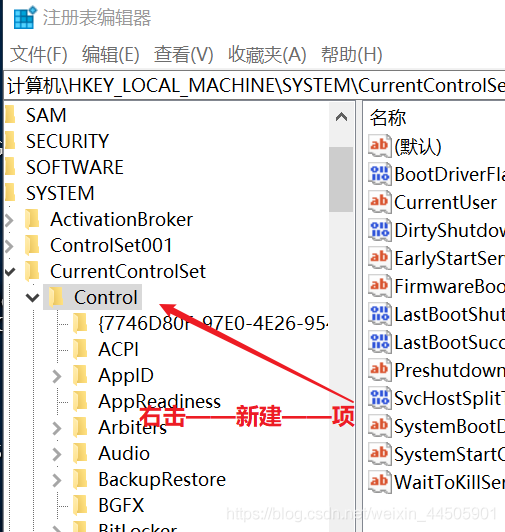Click the BackupRestore folder icon
This screenshot has width=505, height=532.
click(x=80, y=480)
